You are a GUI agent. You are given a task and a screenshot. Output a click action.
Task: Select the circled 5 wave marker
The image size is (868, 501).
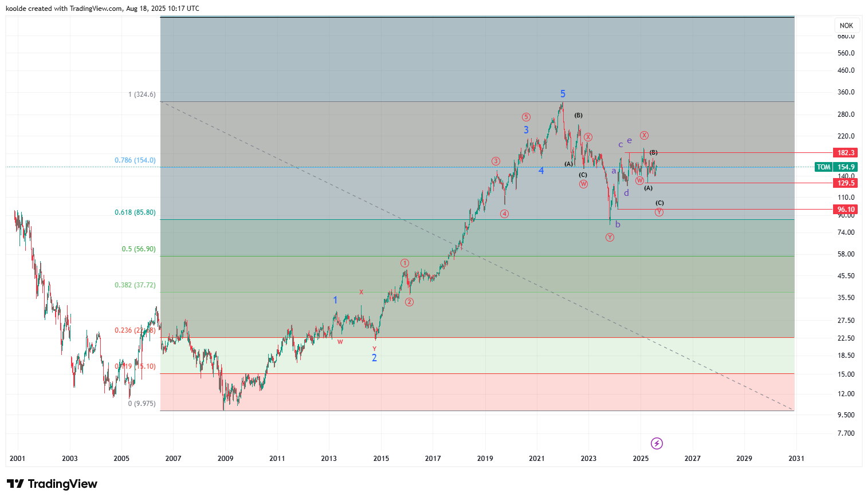click(x=526, y=117)
